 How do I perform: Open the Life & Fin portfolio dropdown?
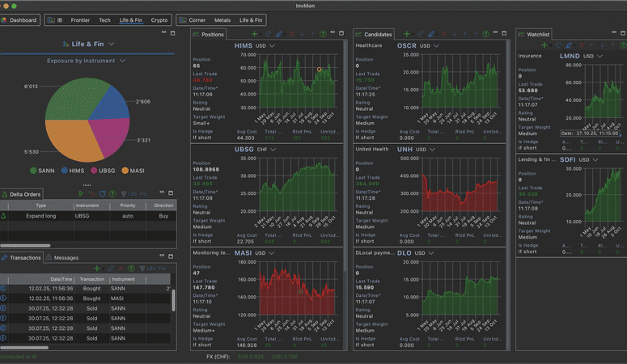(111, 44)
